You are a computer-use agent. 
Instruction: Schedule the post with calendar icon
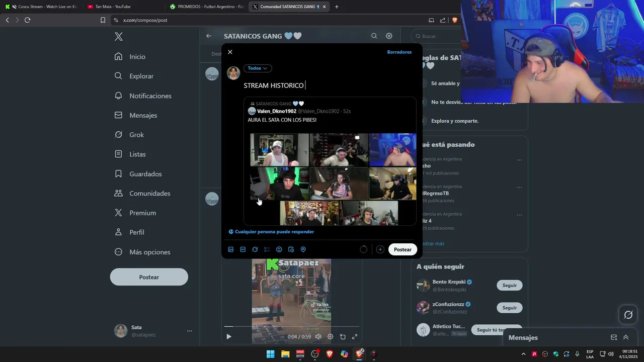pyautogui.click(x=291, y=249)
